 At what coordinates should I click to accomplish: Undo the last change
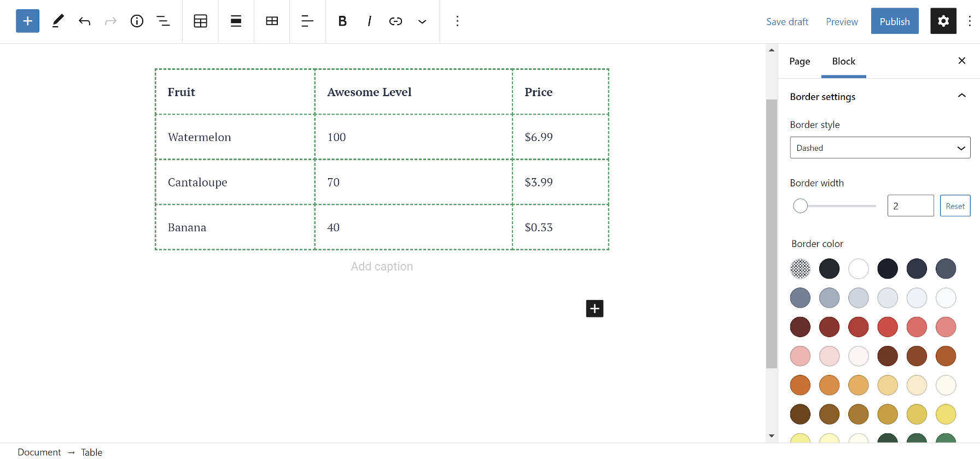click(84, 21)
